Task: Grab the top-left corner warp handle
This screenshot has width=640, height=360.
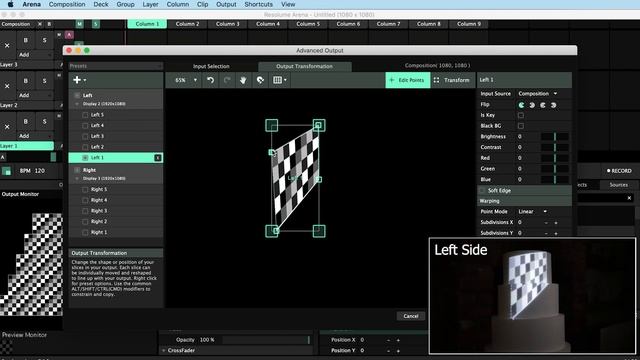Action: click(272, 125)
